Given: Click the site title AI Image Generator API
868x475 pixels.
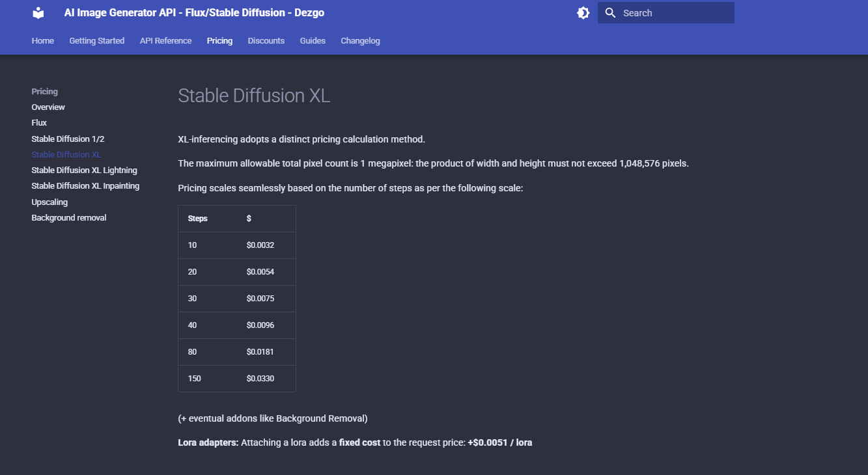Looking at the screenshot, I should [194, 13].
